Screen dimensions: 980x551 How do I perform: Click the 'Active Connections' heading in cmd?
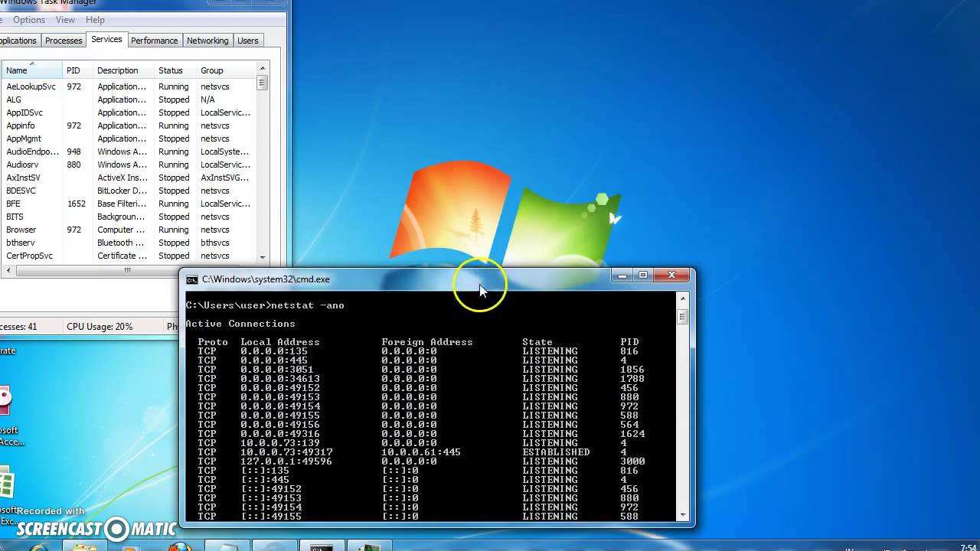[x=240, y=324]
